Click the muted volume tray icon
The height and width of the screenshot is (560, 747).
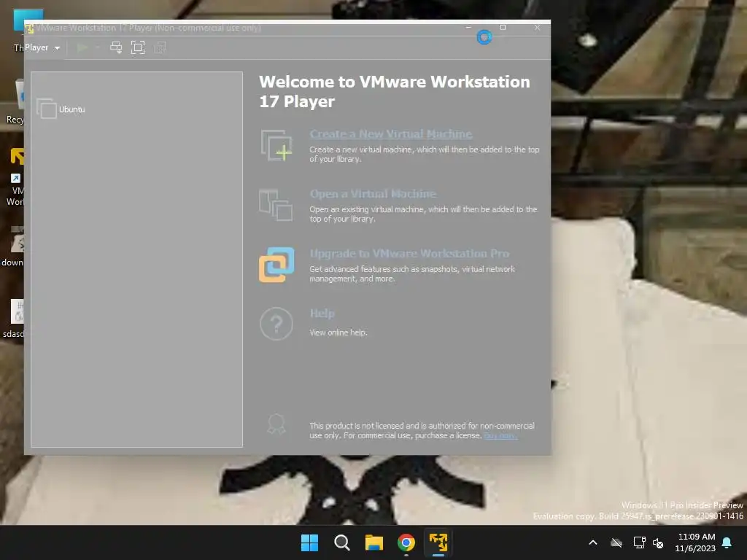(658, 542)
